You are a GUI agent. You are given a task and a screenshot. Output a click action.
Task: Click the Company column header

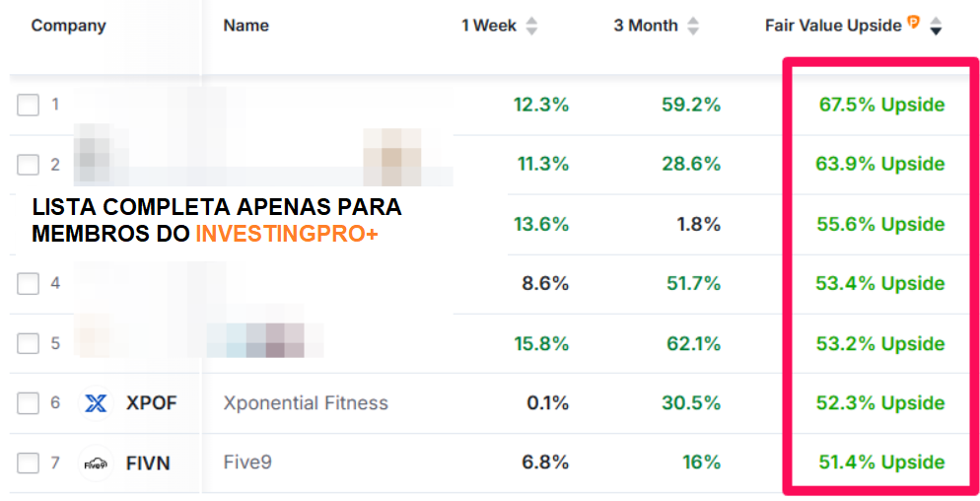pyautogui.click(x=69, y=26)
